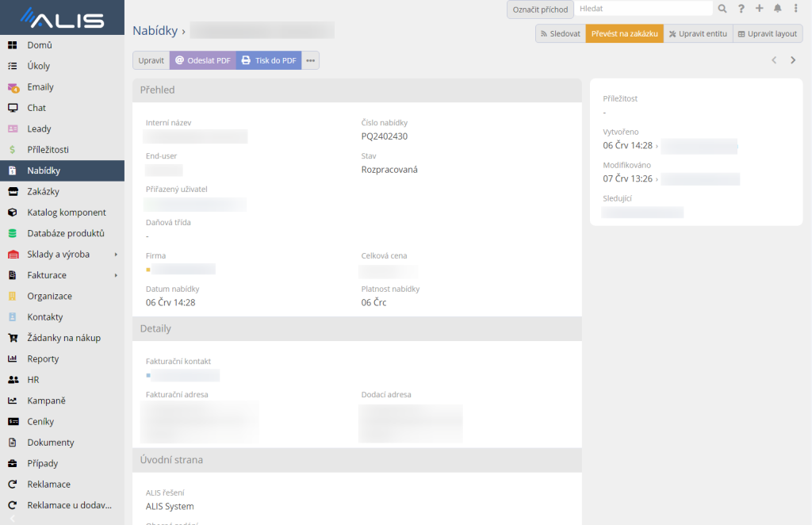Open Zakázky in the sidebar
Image resolution: width=812 pixels, height=525 pixels.
[43, 191]
